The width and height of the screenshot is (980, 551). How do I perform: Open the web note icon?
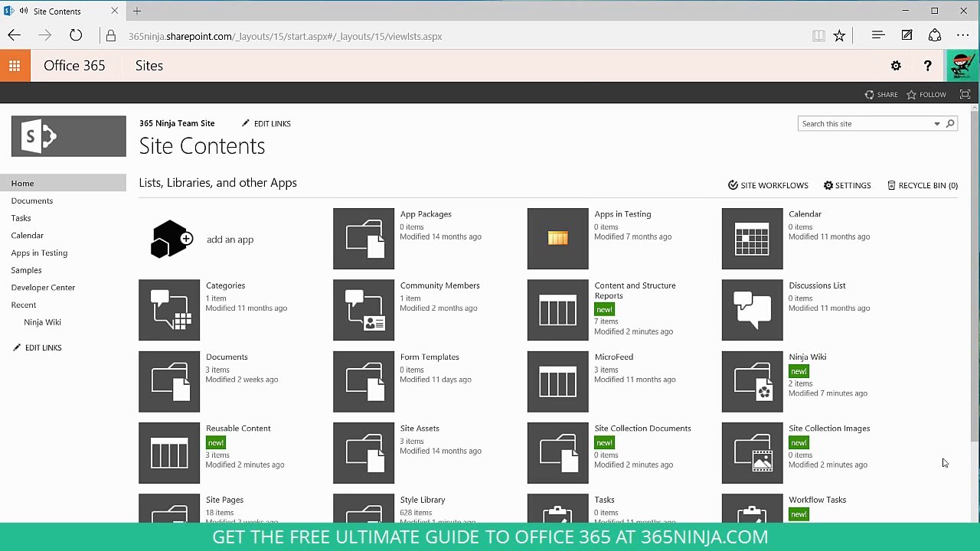pos(906,35)
